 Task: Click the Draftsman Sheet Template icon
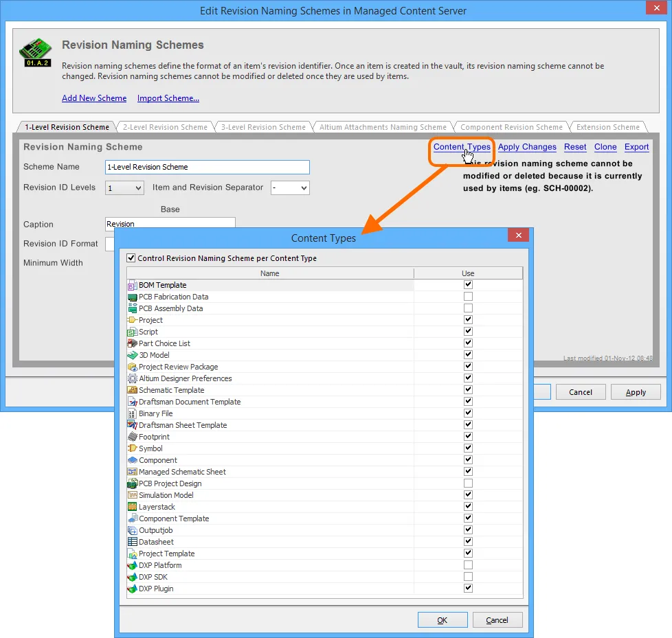coord(133,425)
